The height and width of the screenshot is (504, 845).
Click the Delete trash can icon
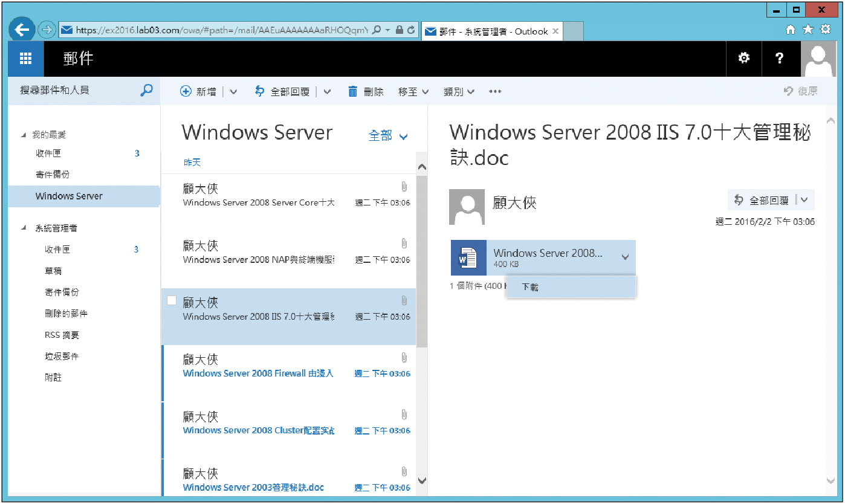pos(353,91)
